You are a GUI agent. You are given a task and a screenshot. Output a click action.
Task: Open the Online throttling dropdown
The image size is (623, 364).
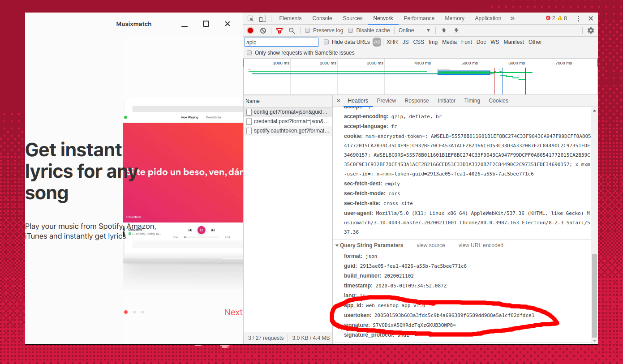414,30
